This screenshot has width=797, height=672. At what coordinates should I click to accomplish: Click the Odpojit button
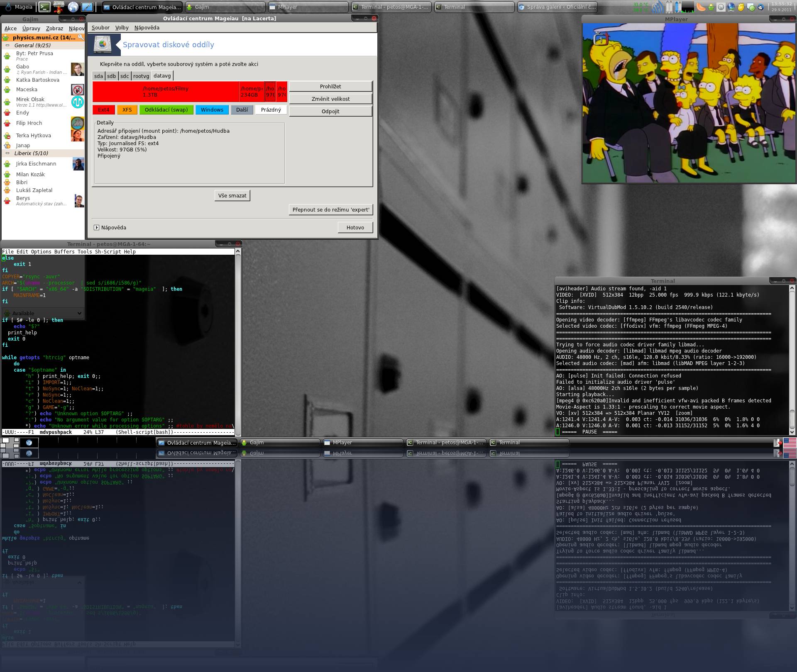point(330,111)
